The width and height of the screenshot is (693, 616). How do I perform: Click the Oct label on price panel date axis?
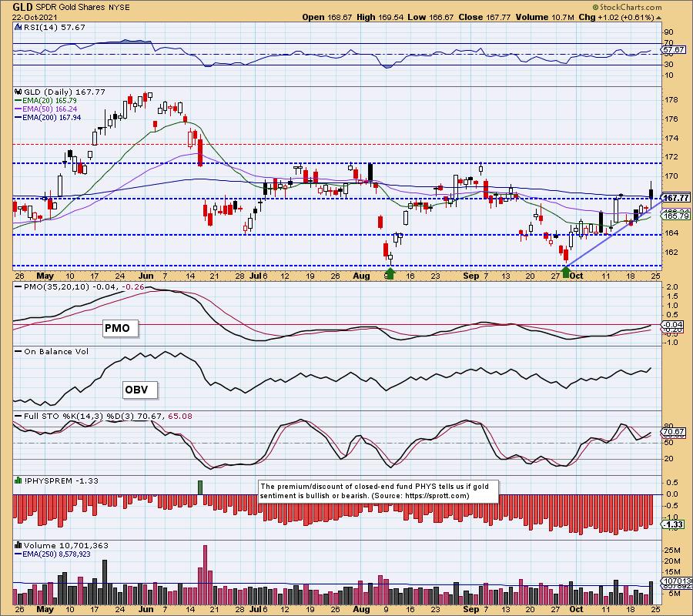click(576, 276)
